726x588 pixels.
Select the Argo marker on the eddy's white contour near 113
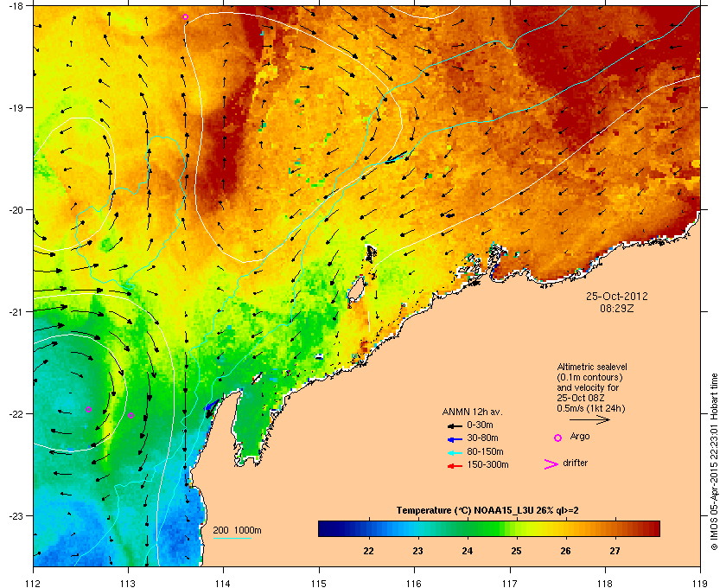point(131,415)
